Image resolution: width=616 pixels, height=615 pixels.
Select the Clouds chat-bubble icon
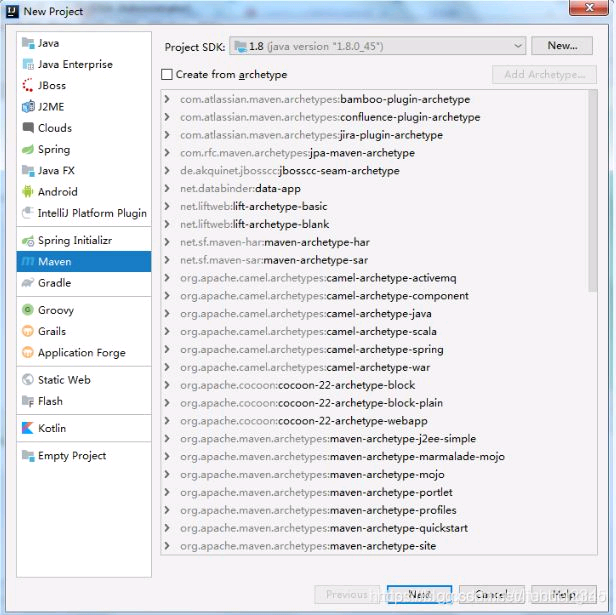[28, 128]
